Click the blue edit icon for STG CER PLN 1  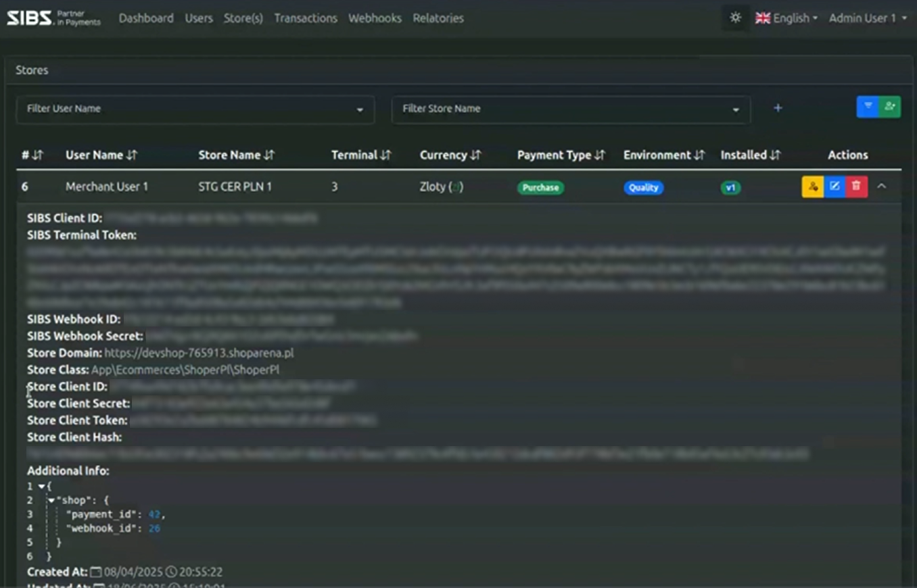click(x=834, y=187)
